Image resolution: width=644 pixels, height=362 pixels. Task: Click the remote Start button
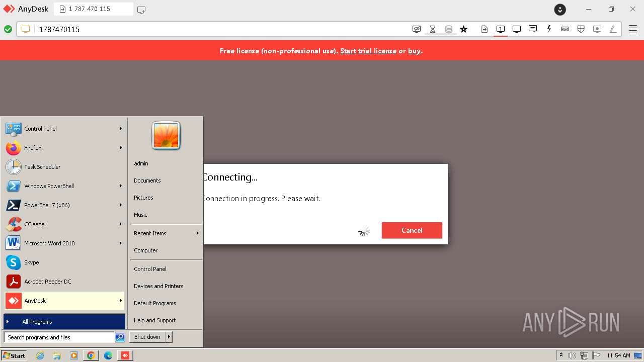tap(14, 355)
